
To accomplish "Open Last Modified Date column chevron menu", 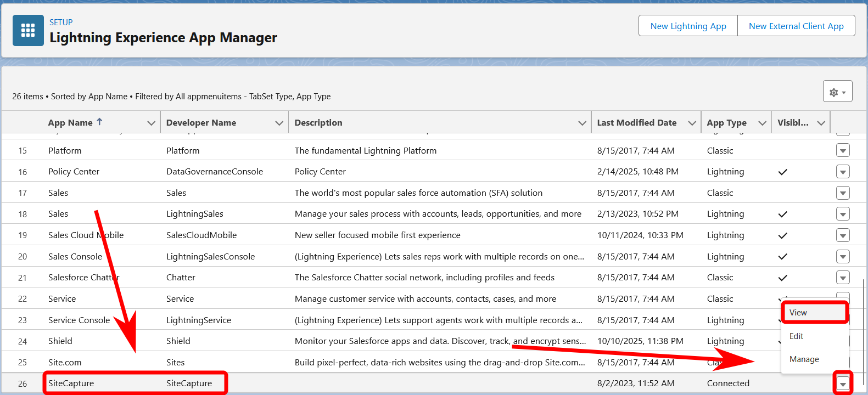I will tap(692, 123).
